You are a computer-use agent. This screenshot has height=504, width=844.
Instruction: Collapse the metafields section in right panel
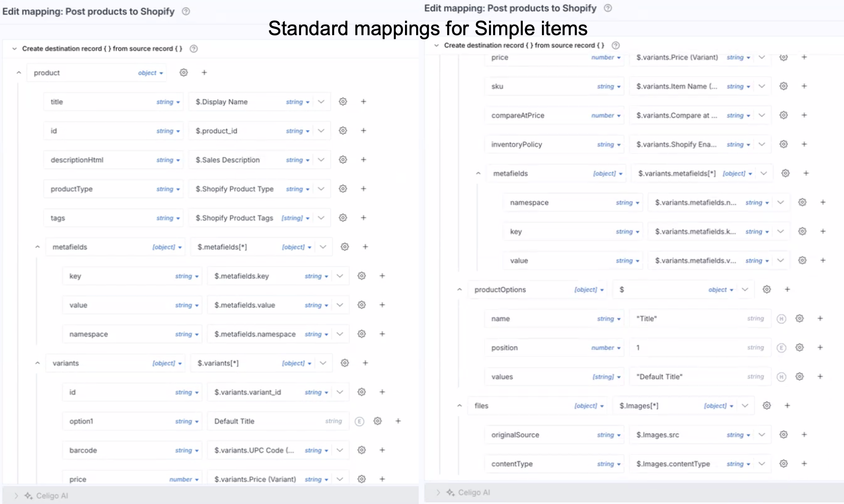pyautogui.click(x=478, y=173)
